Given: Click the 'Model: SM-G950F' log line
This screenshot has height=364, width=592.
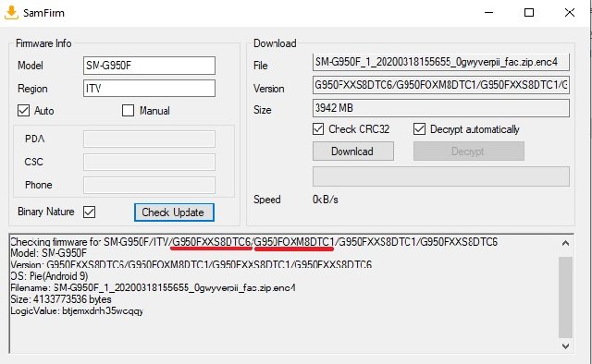Looking at the screenshot, I should (x=49, y=253).
